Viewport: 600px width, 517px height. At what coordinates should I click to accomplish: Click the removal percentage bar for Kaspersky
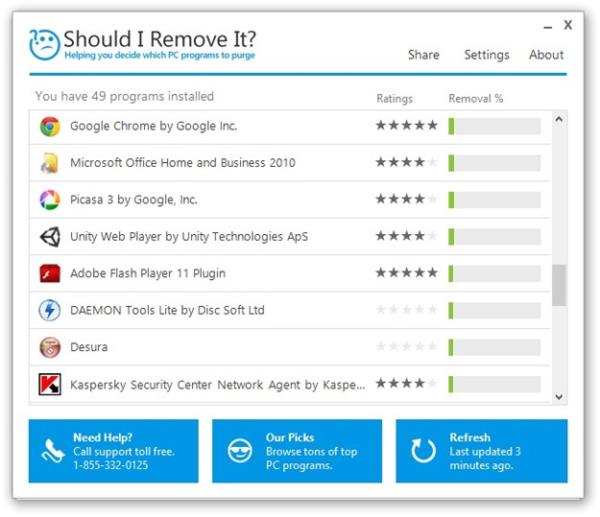(495, 384)
